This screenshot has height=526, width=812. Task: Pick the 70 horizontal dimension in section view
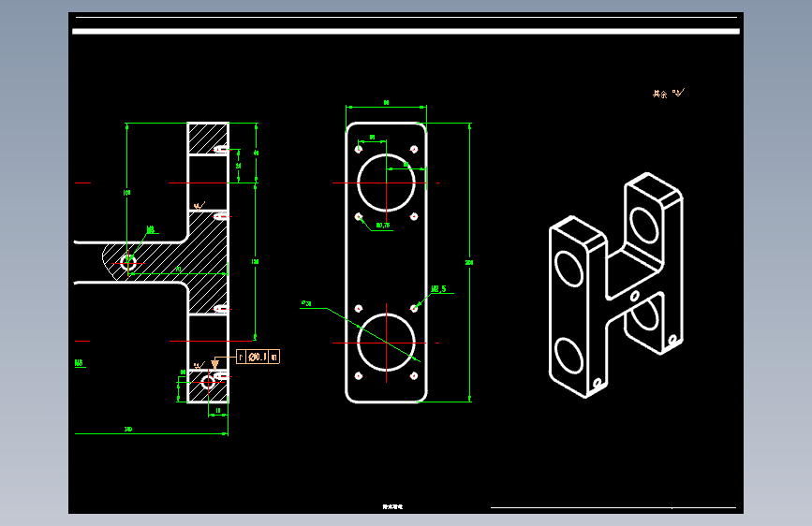tap(178, 270)
